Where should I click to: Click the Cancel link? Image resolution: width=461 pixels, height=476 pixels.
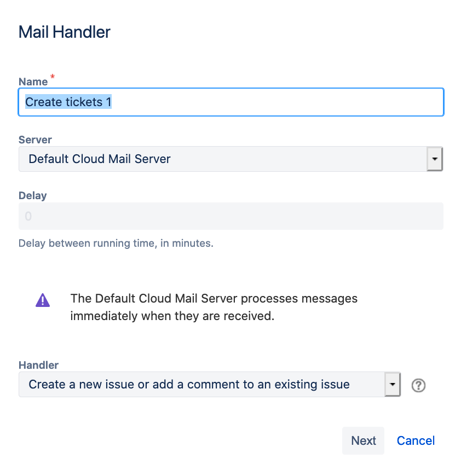pos(416,440)
